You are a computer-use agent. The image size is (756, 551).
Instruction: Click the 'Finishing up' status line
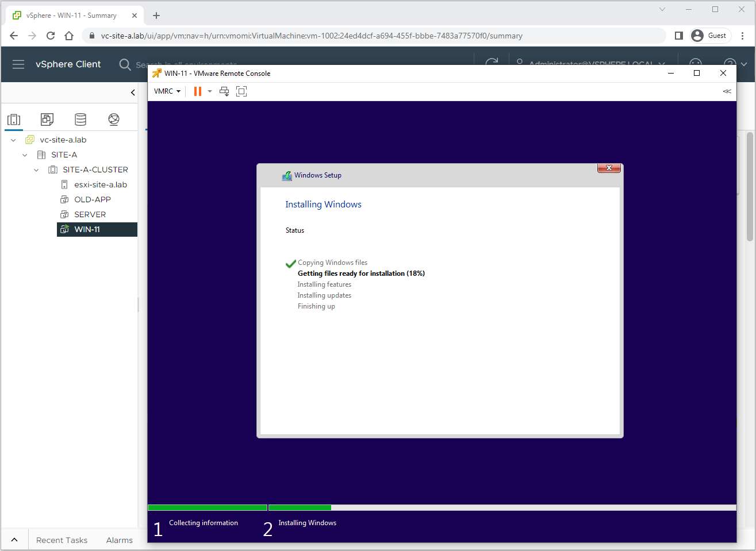point(316,306)
